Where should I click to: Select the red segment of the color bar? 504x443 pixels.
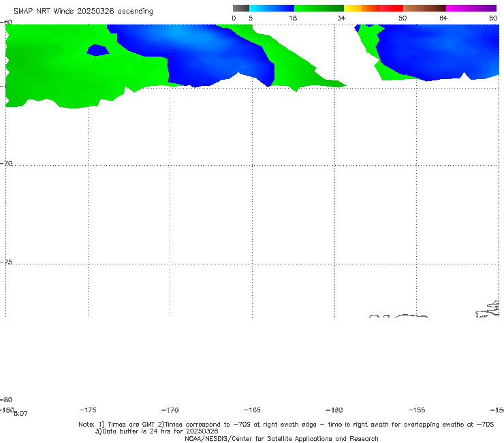click(x=391, y=8)
